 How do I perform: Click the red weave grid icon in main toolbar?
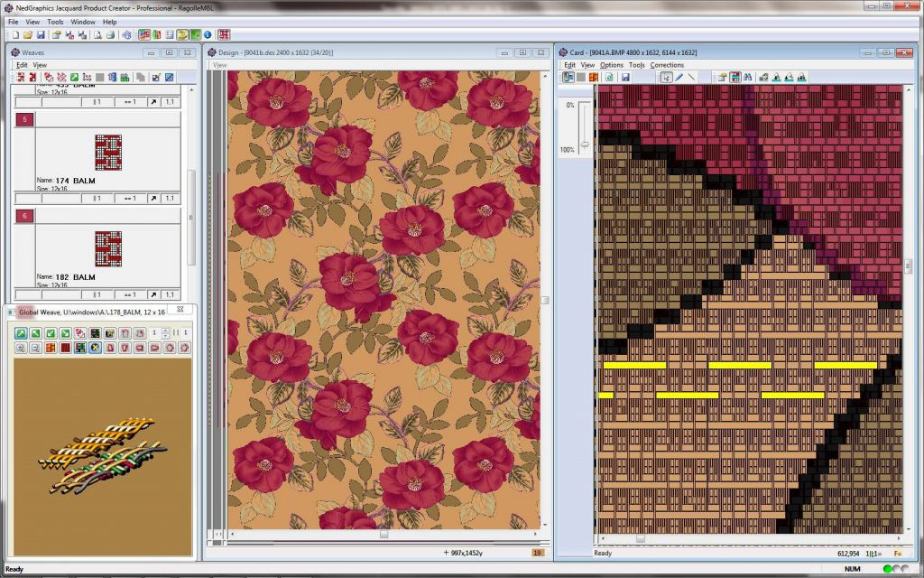(224, 35)
